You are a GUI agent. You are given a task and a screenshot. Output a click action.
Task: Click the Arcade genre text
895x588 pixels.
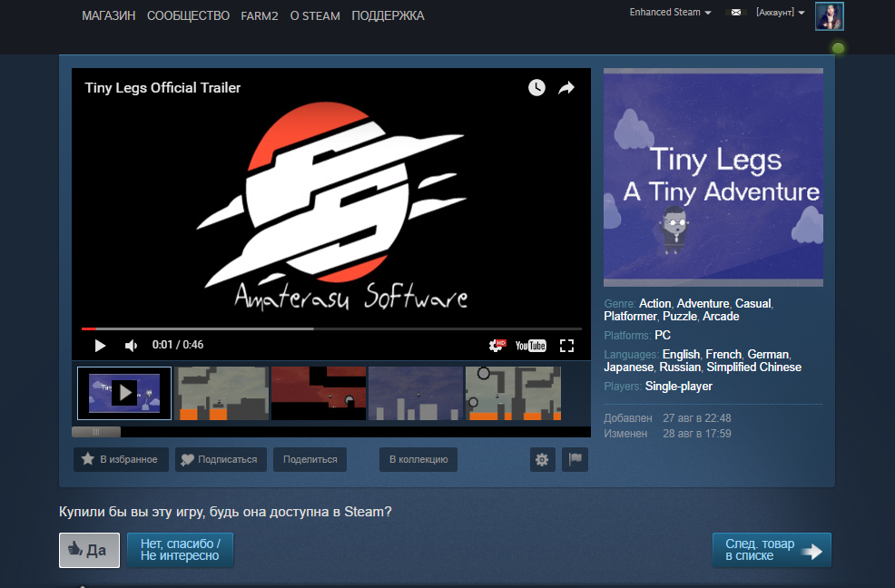point(721,317)
